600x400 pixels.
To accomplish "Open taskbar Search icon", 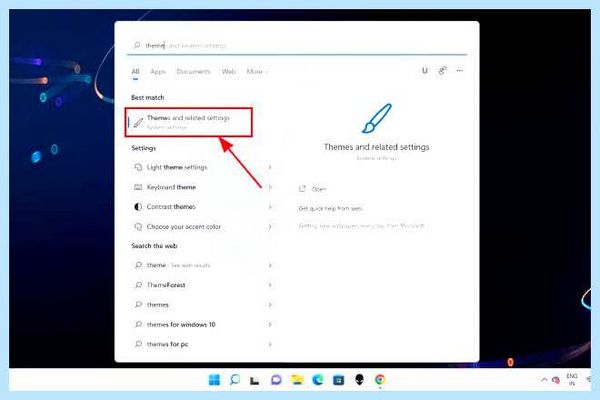I will 235,380.
